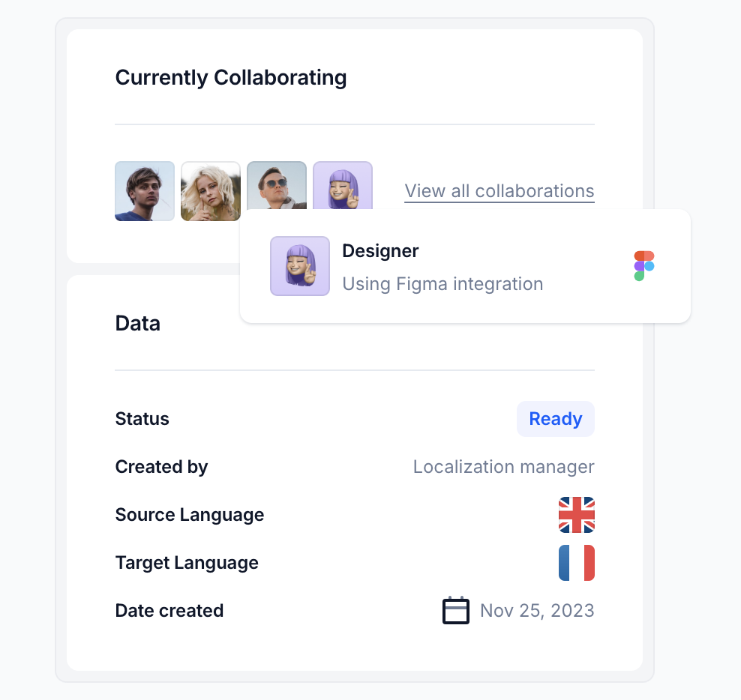This screenshot has width=741, height=700.
Task: Click the Designer name in tooltip
Action: coord(380,251)
